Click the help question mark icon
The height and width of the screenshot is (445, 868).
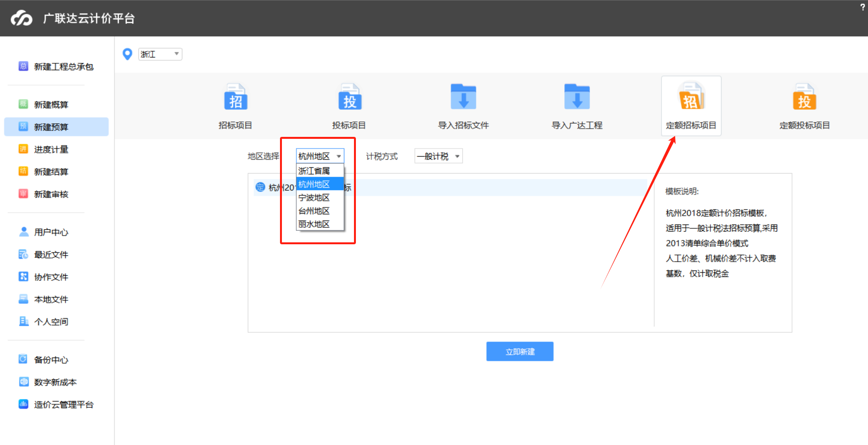[x=863, y=7]
